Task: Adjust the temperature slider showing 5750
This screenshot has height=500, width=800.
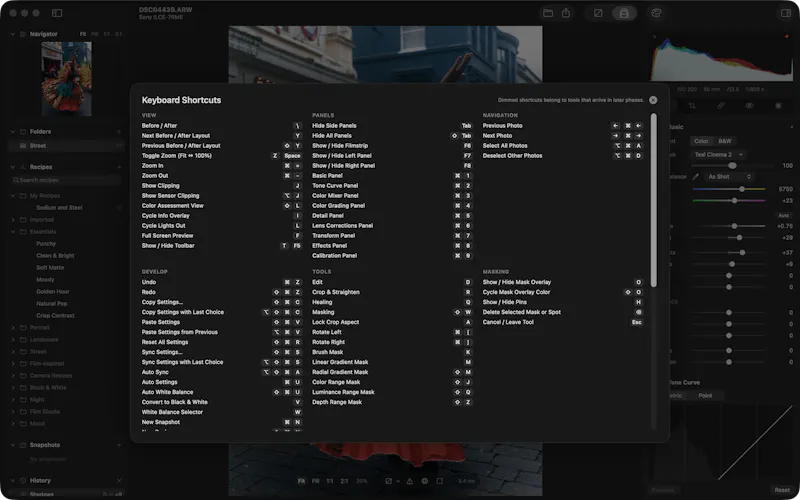Action: coord(729,189)
